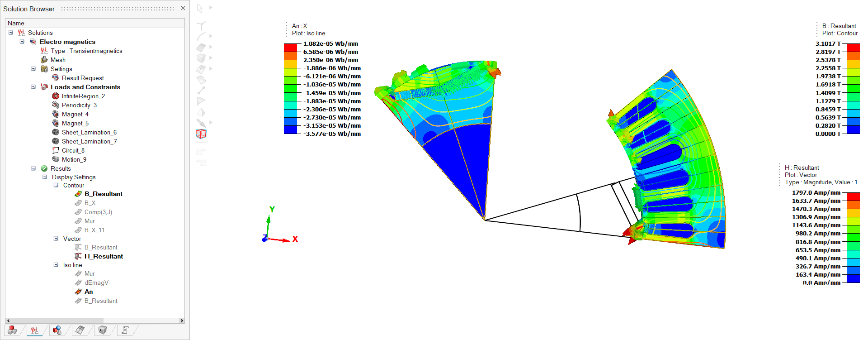Select B_X_11 contour result
This screenshot has height=340, width=868.
coord(94,230)
